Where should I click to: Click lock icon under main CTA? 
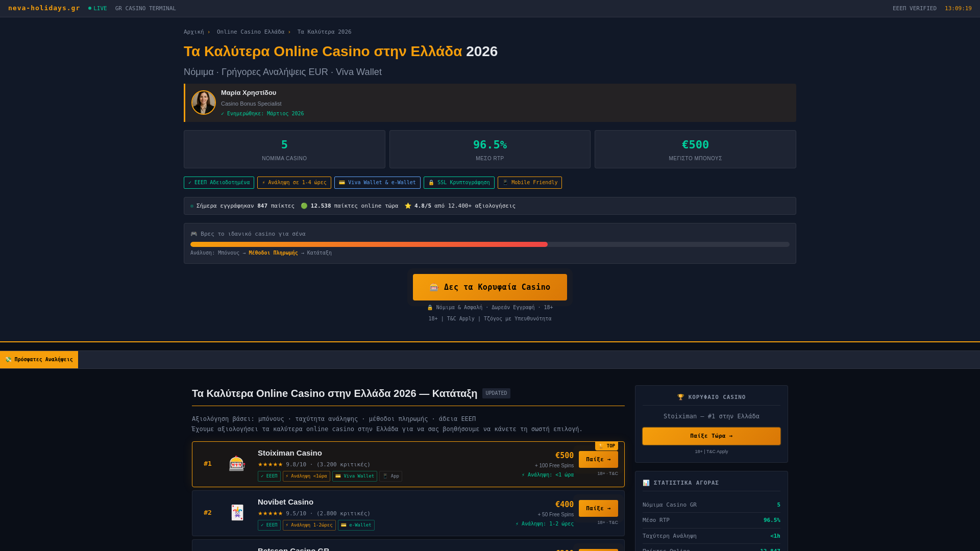430,308
